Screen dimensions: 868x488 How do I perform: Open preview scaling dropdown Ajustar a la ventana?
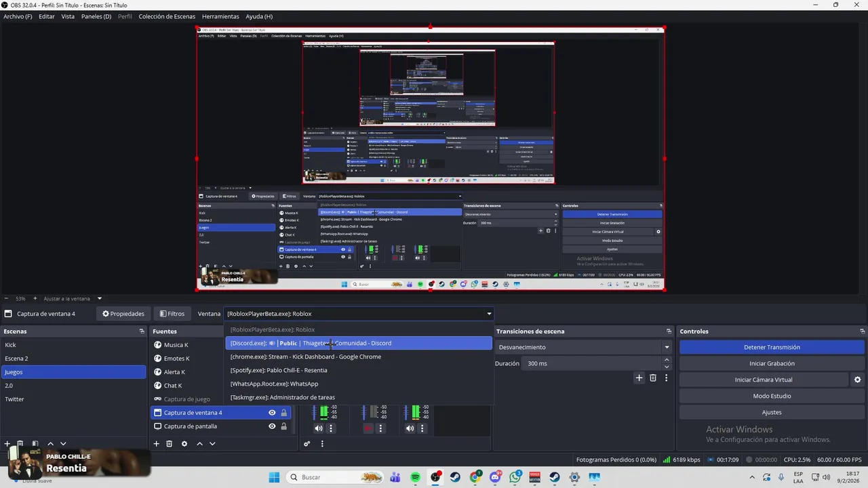coord(99,298)
